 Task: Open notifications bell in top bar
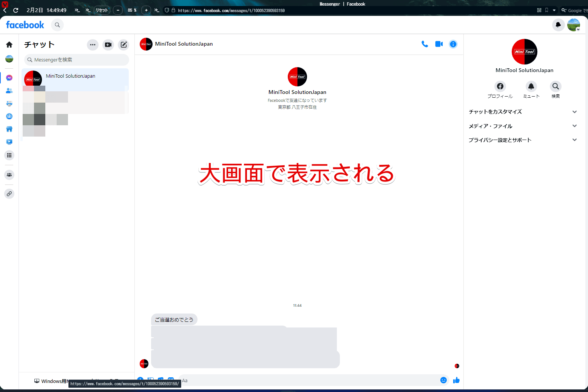[558, 25]
